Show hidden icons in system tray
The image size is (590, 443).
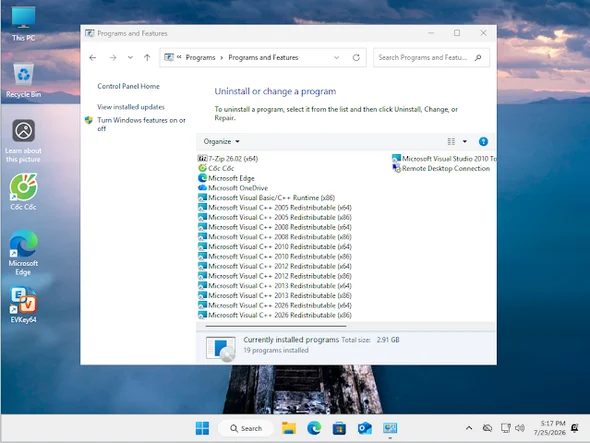[469, 428]
